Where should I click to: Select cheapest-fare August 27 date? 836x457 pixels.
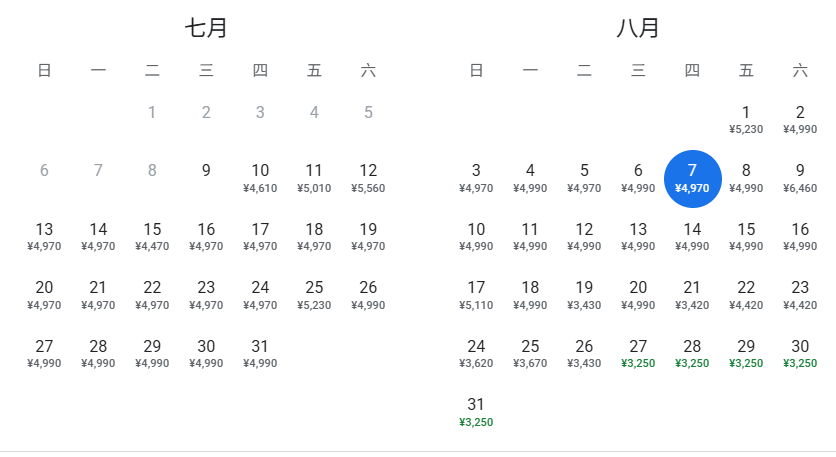638,352
